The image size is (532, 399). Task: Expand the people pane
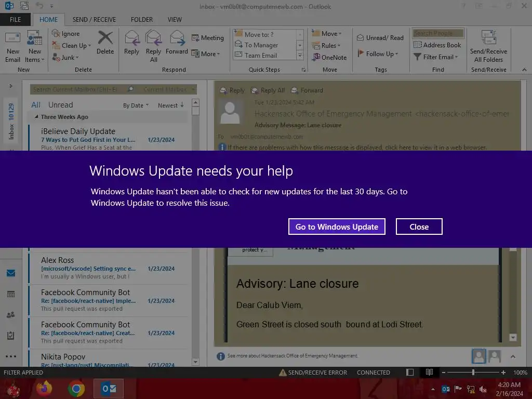513,356
